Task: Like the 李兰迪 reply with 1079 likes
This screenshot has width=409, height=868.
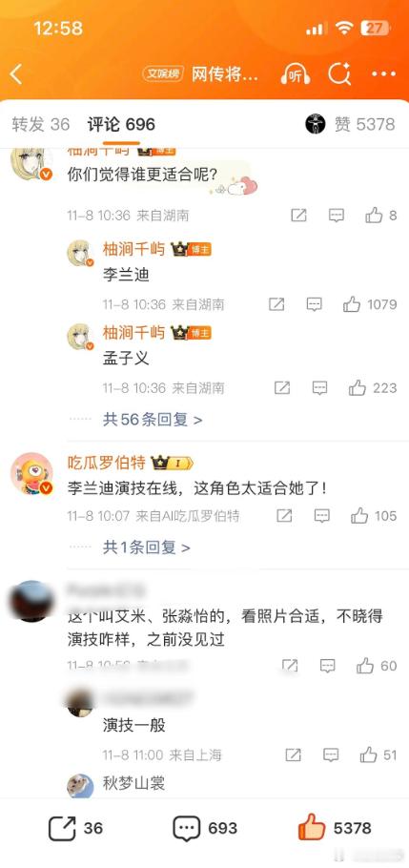Action: pos(370,304)
